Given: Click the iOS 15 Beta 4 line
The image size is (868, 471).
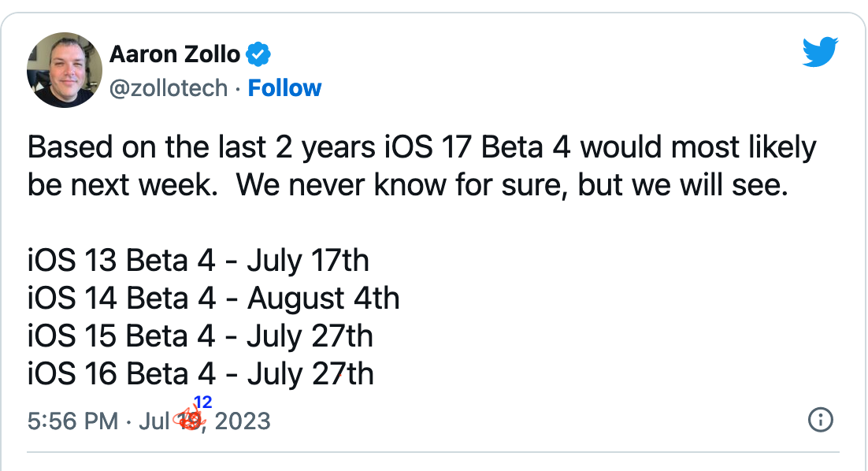Looking at the screenshot, I should tap(200, 336).
